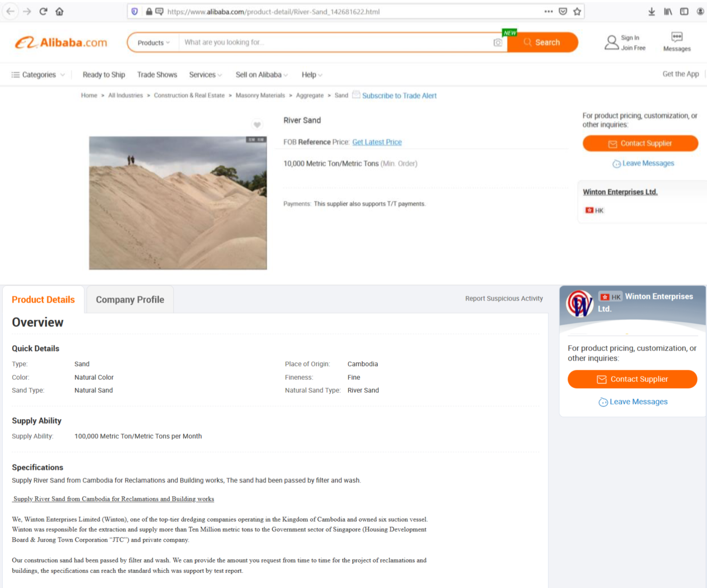Click the river sand product image
Screen dimensions: 707x588
pos(178,203)
